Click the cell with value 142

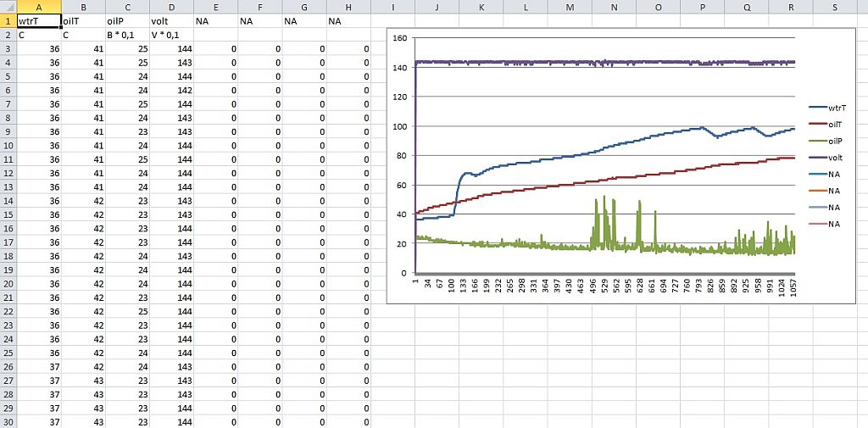click(x=171, y=90)
